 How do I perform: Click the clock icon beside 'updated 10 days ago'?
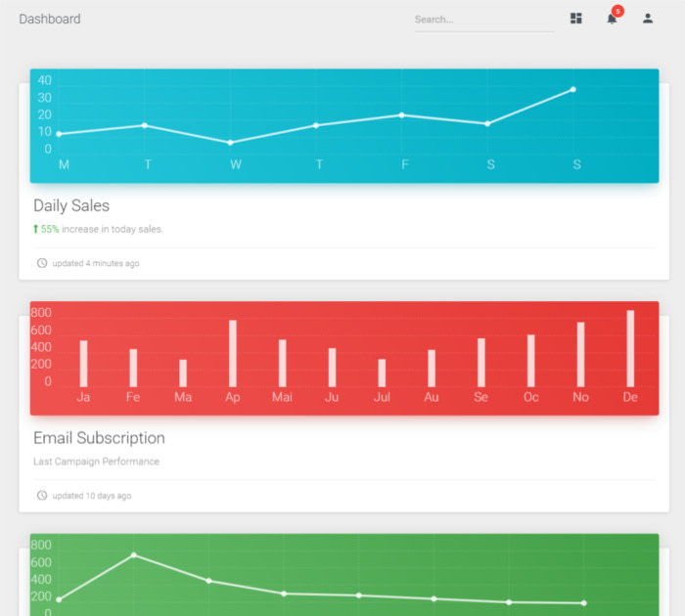(42, 495)
